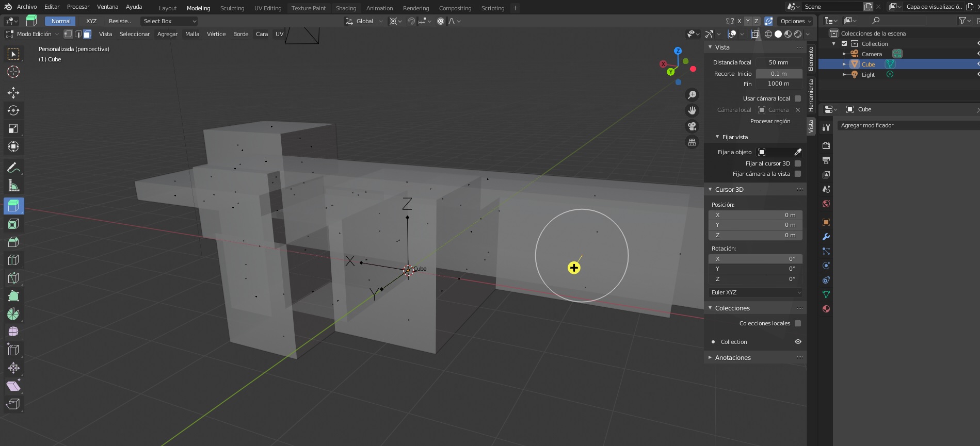Image resolution: width=980 pixels, height=446 pixels.
Task: Open Render properties tab icon
Action: point(826,146)
